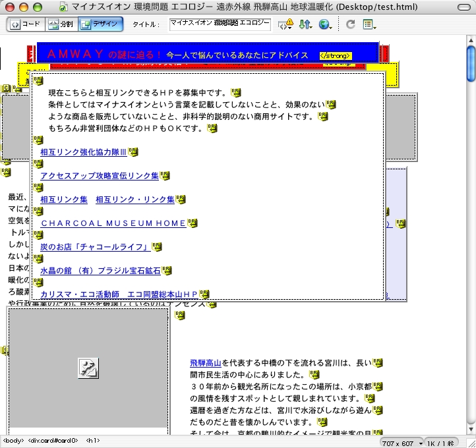Select the BR icon after 小京都

[x=378, y=387]
